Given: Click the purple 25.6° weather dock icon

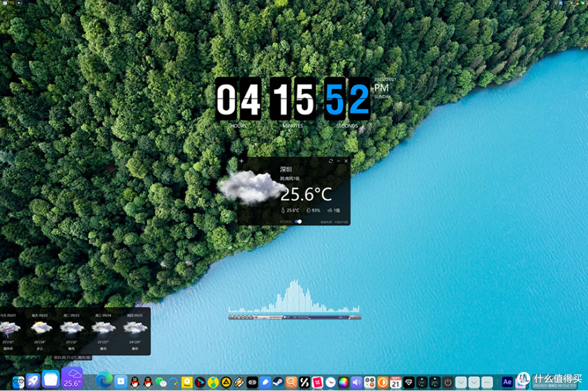Looking at the screenshot, I should coord(72,377).
